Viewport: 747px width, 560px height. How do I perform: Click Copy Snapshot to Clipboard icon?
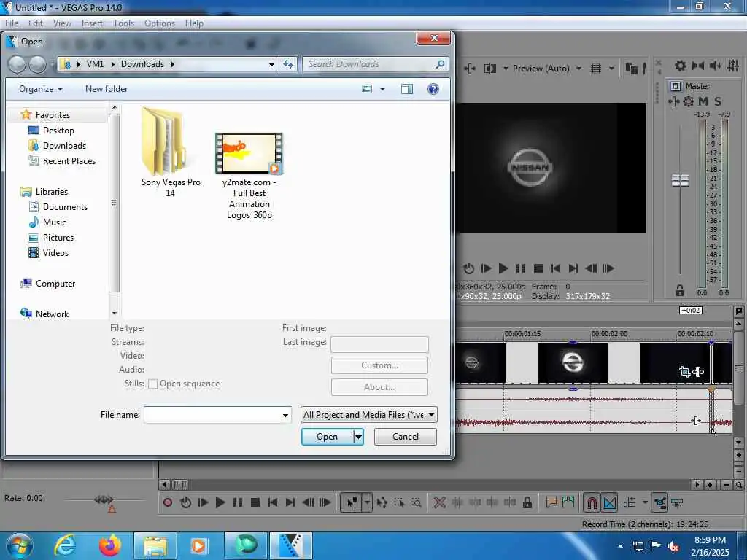point(631,69)
